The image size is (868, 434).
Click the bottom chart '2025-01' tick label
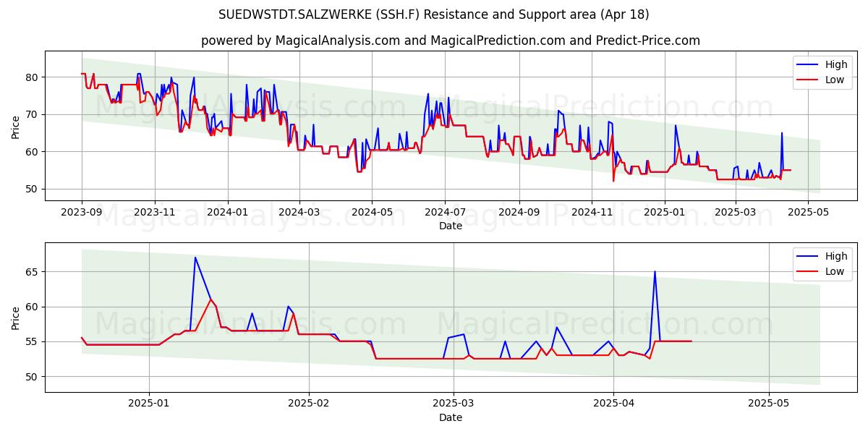[149, 404]
